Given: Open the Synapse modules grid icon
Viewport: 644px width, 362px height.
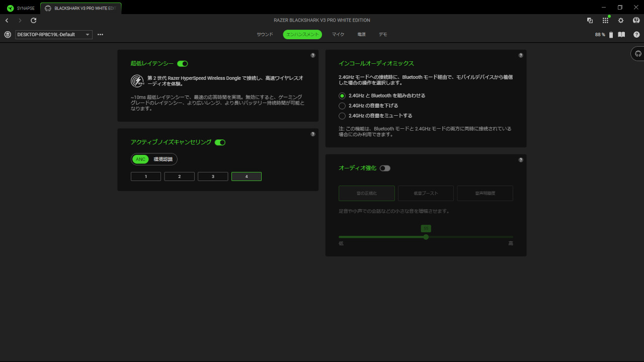Looking at the screenshot, I should 605,21.
